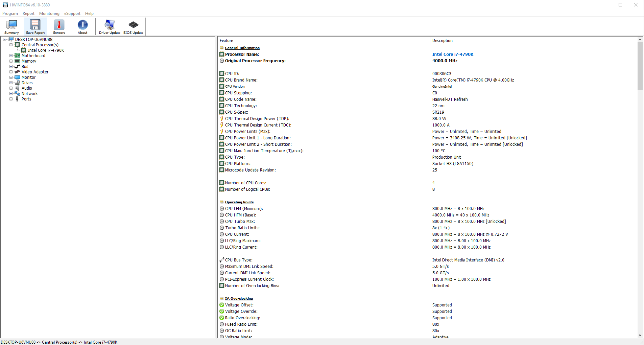Select the Ports plug icon in tree
The image size is (644, 345).
17,99
